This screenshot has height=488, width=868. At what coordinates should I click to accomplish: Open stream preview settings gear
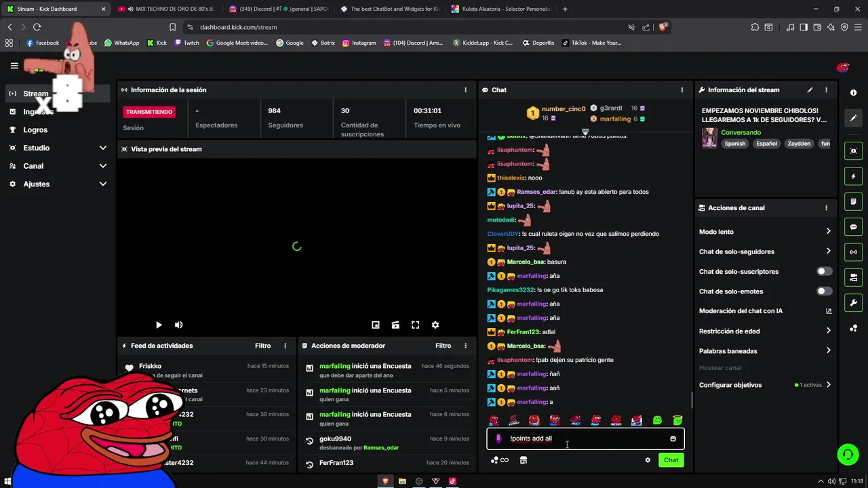pyautogui.click(x=435, y=325)
